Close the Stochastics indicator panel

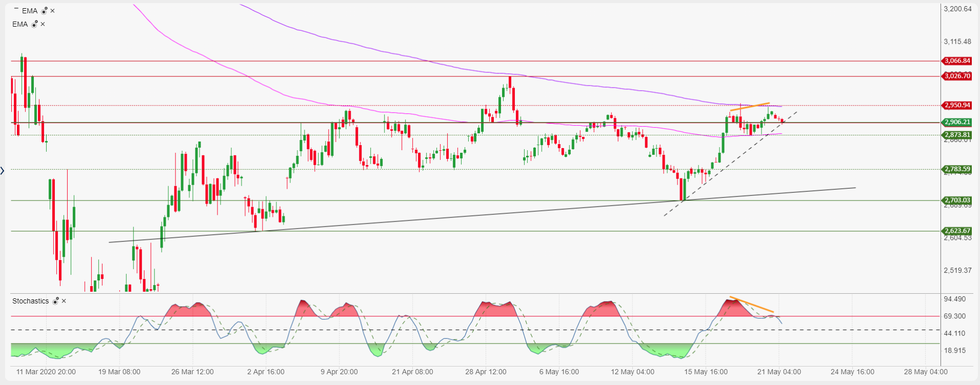tap(64, 301)
